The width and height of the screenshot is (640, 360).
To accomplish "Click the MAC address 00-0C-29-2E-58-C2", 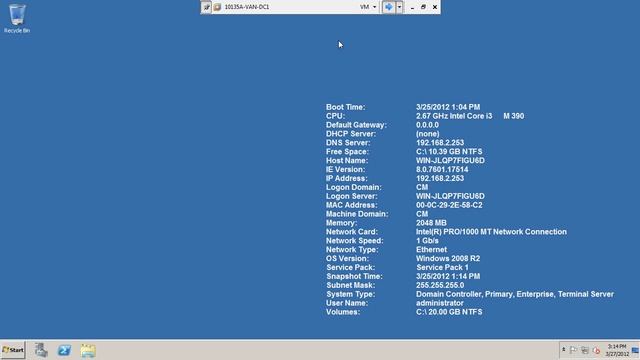I will [449, 205].
